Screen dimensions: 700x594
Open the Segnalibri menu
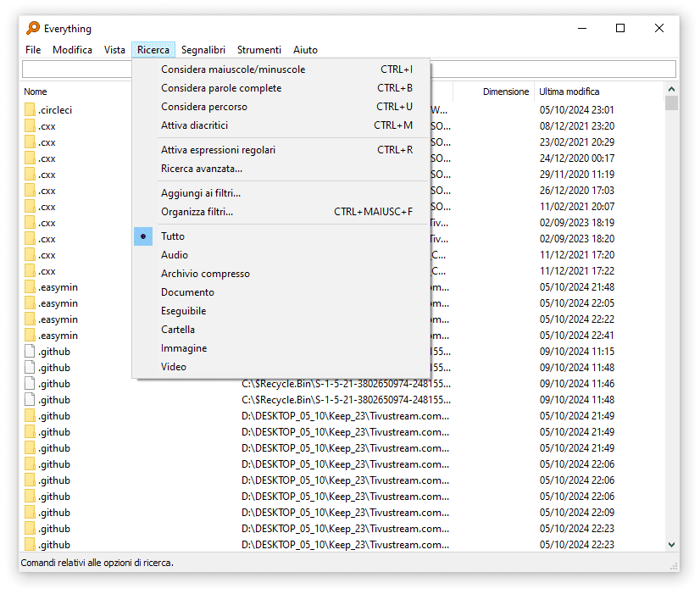click(x=203, y=50)
